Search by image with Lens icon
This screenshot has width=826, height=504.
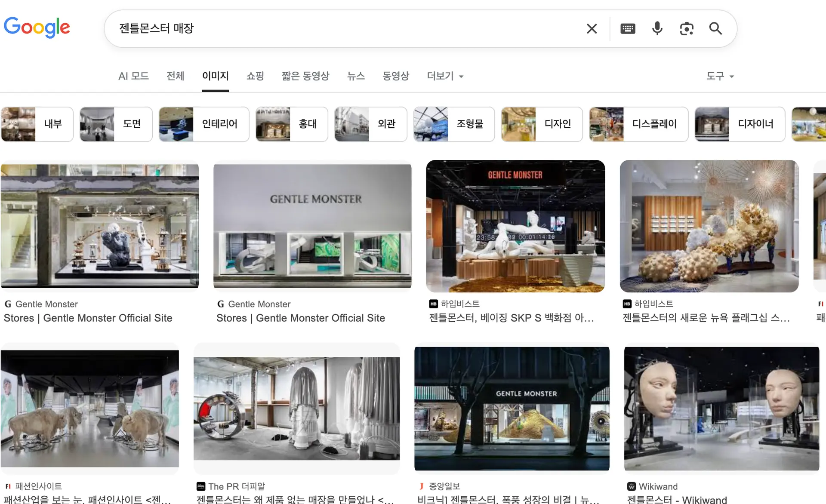pos(686,29)
